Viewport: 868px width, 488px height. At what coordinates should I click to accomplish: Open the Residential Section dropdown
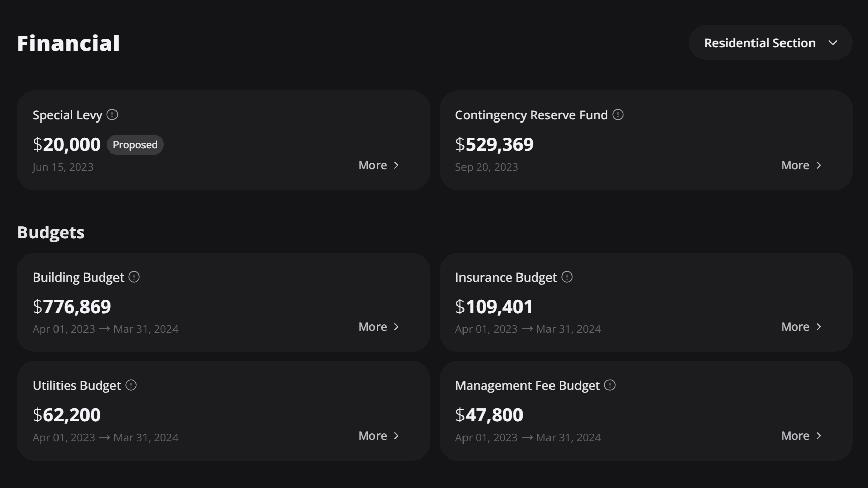coord(770,43)
